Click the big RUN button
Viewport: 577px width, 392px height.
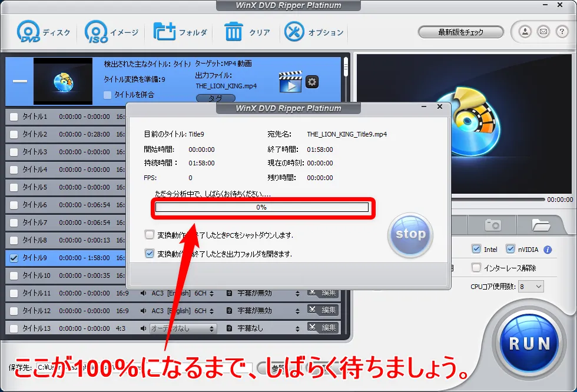click(x=529, y=344)
